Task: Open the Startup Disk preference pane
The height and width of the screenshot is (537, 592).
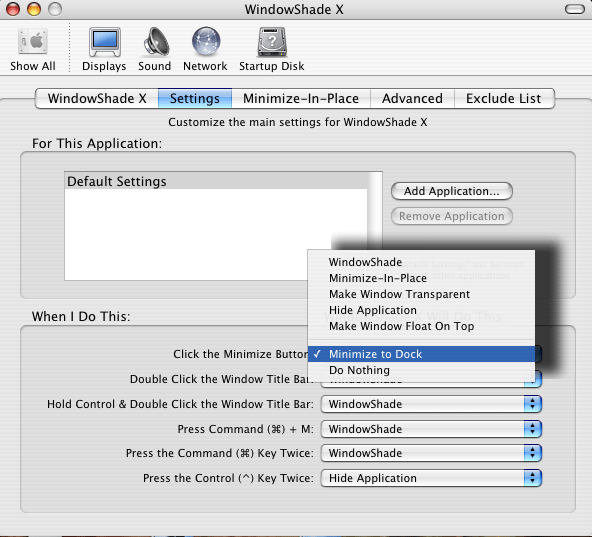Action: click(272, 49)
